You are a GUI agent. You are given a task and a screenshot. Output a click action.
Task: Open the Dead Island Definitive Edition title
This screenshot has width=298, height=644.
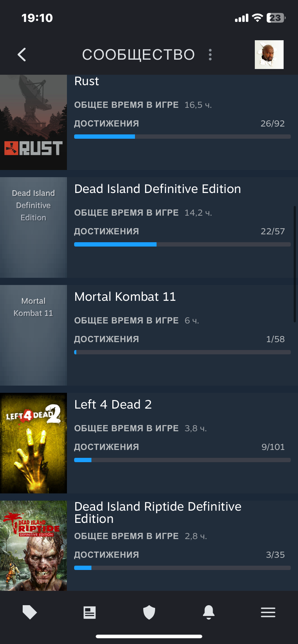158,189
